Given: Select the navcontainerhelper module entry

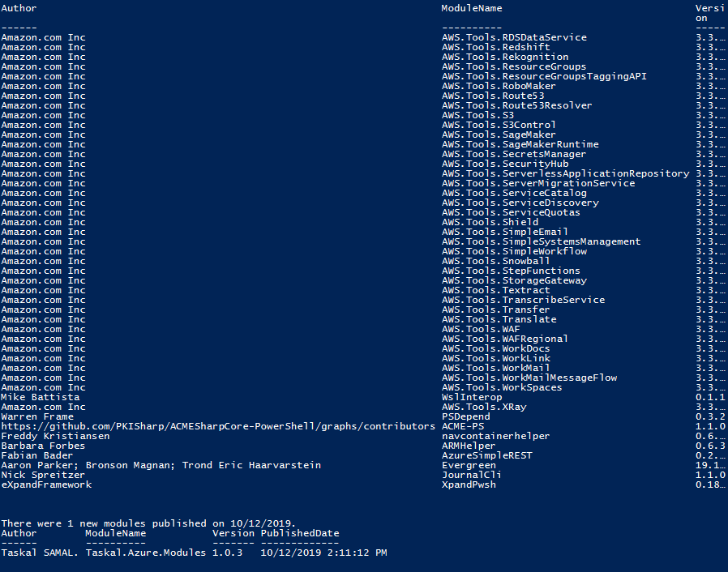Looking at the screenshot, I should [x=496, y=437].
